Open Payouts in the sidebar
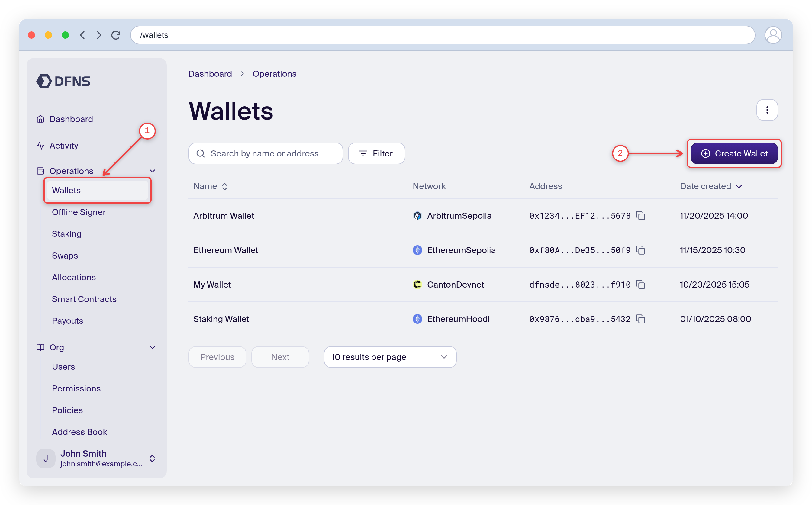 click(x=67, y=321)
